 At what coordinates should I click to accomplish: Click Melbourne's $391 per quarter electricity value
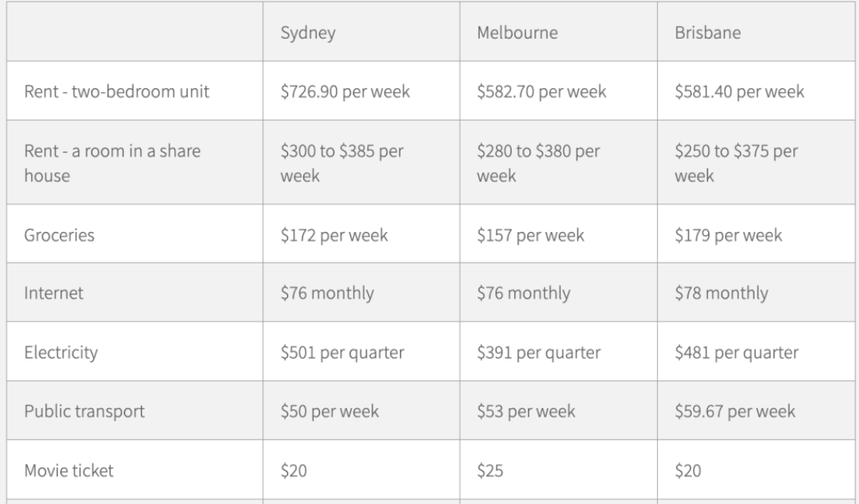click(x=539, y=352)
